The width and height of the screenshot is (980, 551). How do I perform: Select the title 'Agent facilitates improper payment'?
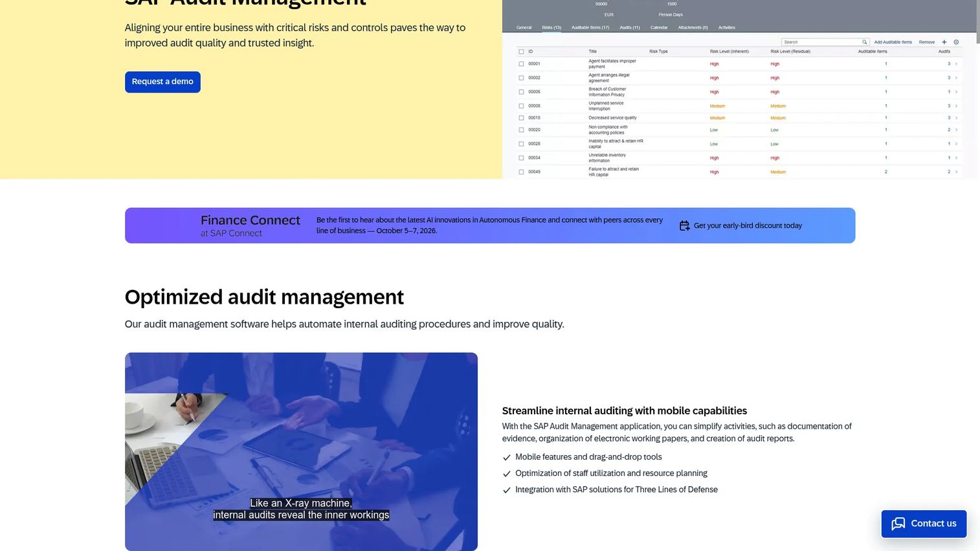coord(612,63)
